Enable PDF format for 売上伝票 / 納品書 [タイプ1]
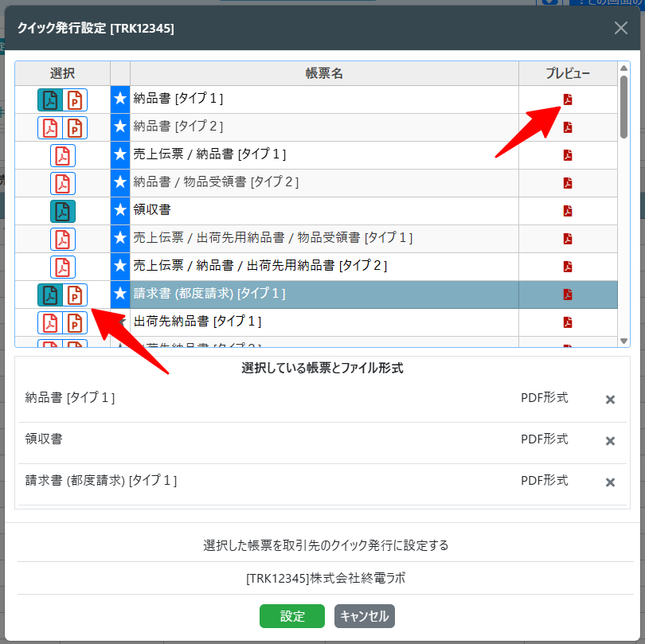This screenshot has width=645, height=644. [x=63, y=155]
